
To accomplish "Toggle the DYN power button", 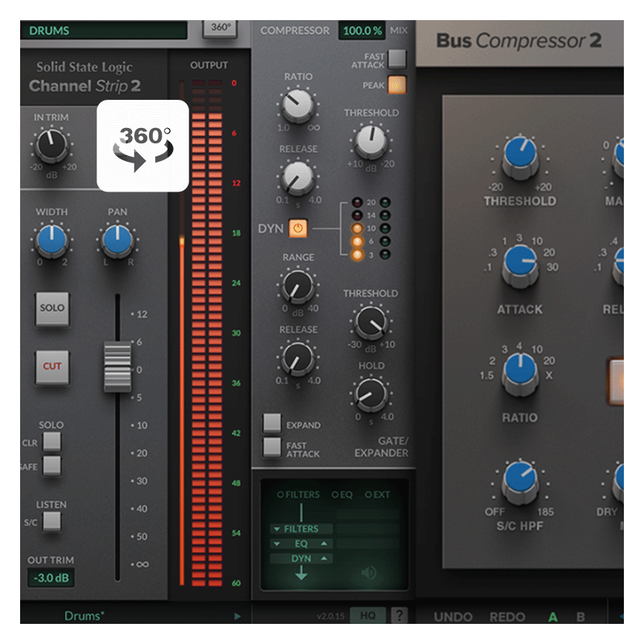I will pyautogui.click(x=298, y=229).
